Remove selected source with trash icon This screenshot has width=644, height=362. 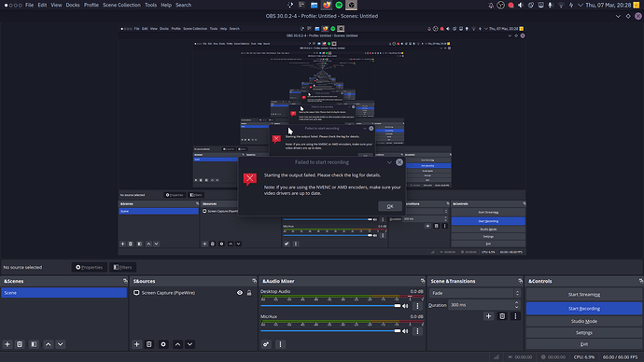click(149, 344)
